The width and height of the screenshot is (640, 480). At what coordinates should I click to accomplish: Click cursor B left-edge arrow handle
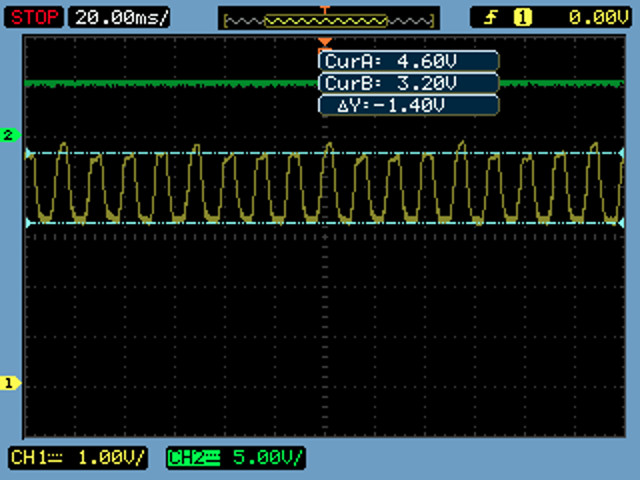tap(29, 222)
